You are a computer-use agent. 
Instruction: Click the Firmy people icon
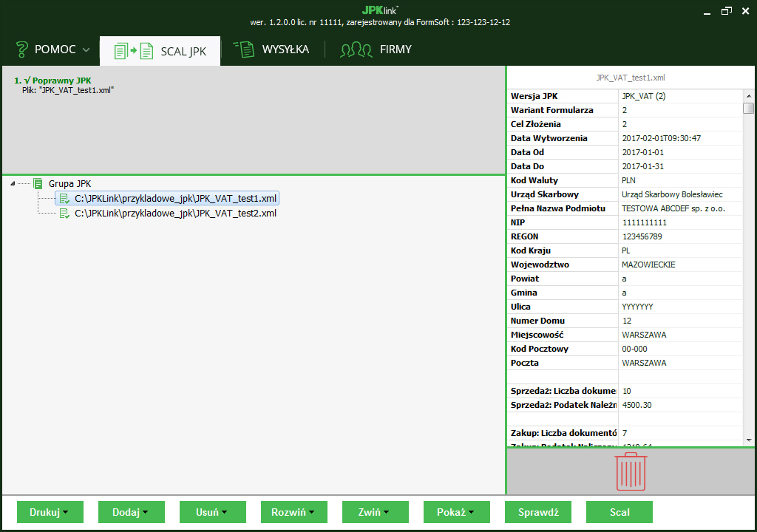tap(356, 50)
